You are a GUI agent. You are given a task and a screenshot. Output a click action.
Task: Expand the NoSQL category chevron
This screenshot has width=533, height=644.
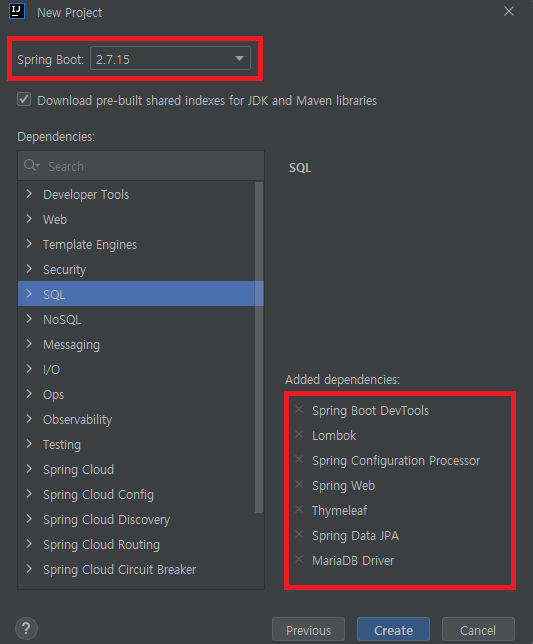pyautogui.click(x=29, y=319)
